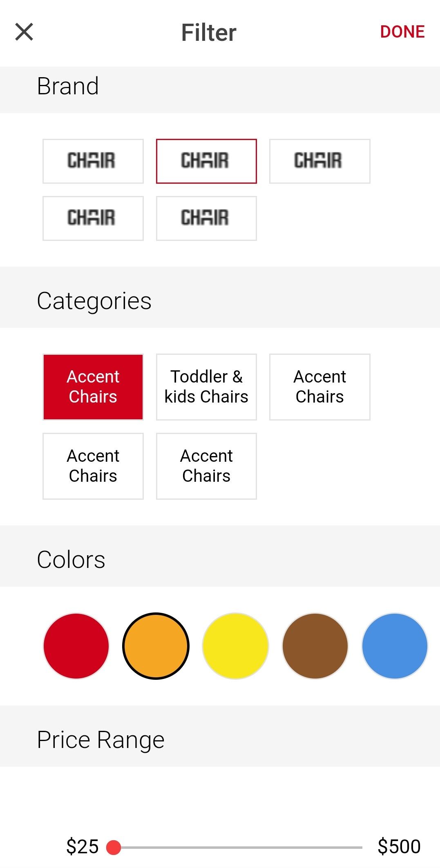The image size is (440, 868).
Task: Select the Toddler & kids Chairs category
Action: click(x=206, y=387)
